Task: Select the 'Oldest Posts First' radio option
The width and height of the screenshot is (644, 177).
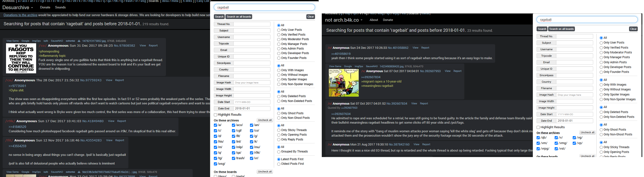Action: (x=279, y=164)
